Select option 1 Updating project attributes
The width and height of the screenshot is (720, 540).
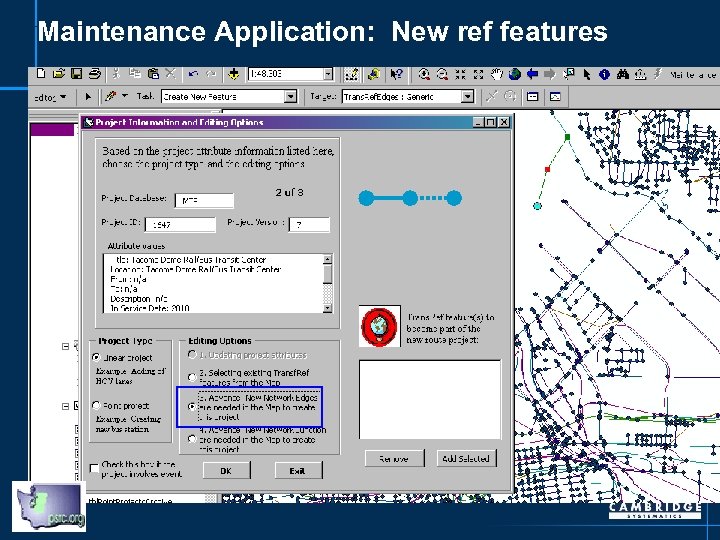[x=192, y=354]
